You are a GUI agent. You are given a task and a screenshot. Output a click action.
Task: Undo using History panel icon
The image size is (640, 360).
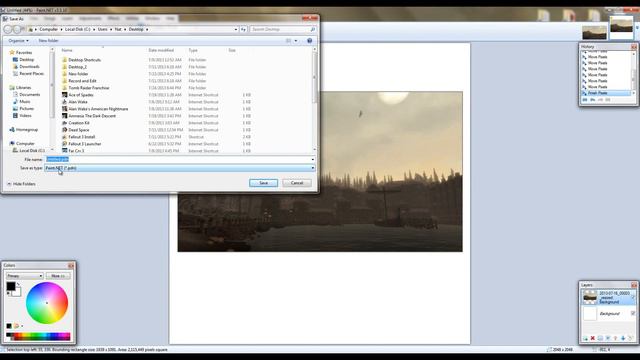(x=593, y=100)
